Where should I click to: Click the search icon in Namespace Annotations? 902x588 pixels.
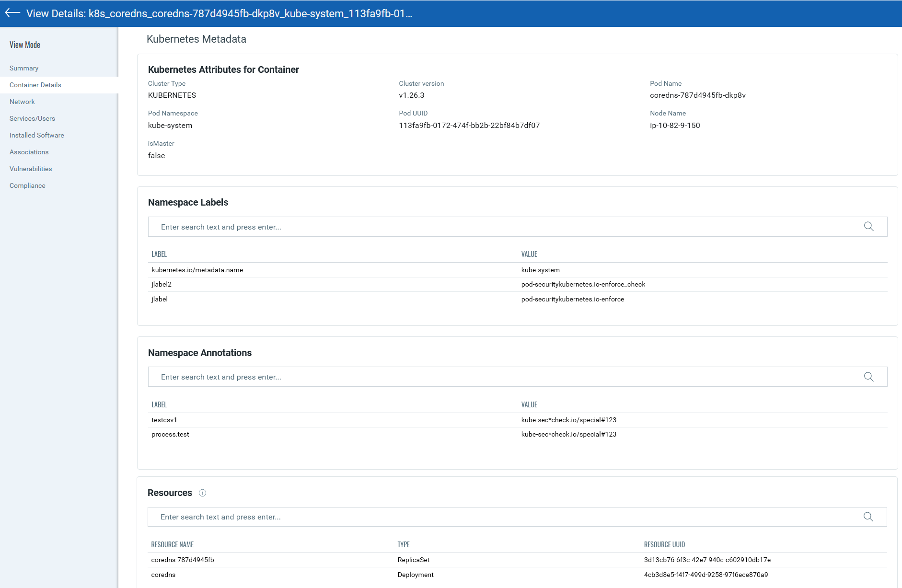(x=869, y=377)
